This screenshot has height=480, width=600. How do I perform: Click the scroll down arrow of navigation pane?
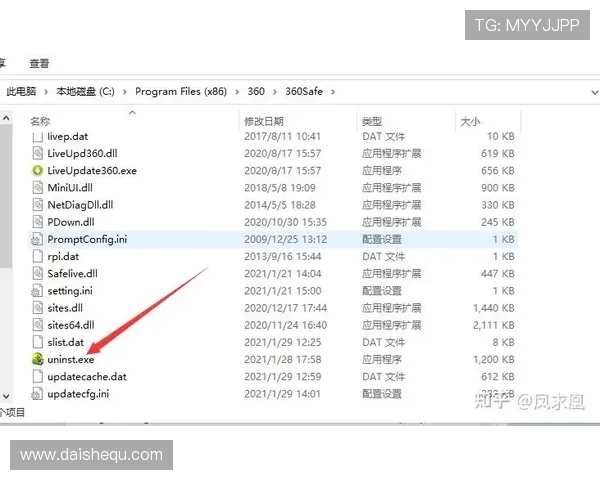coord(6,396)
